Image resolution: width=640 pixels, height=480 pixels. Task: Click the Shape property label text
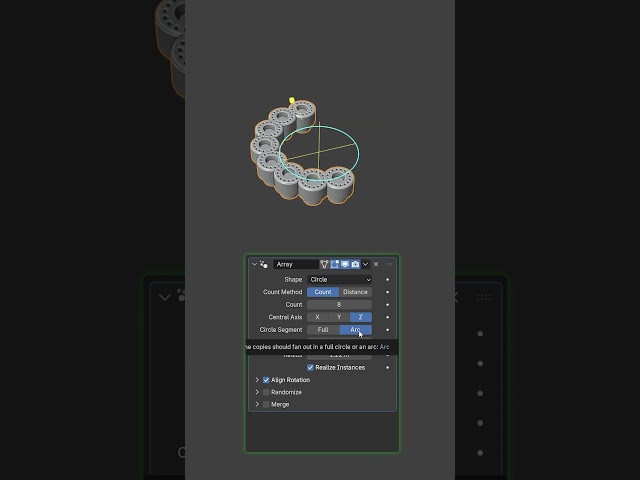pos(293,280)
